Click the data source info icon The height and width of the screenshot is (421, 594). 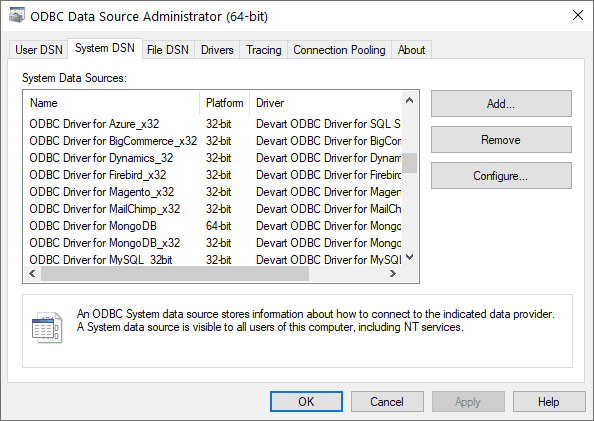[x=47, y=328]
